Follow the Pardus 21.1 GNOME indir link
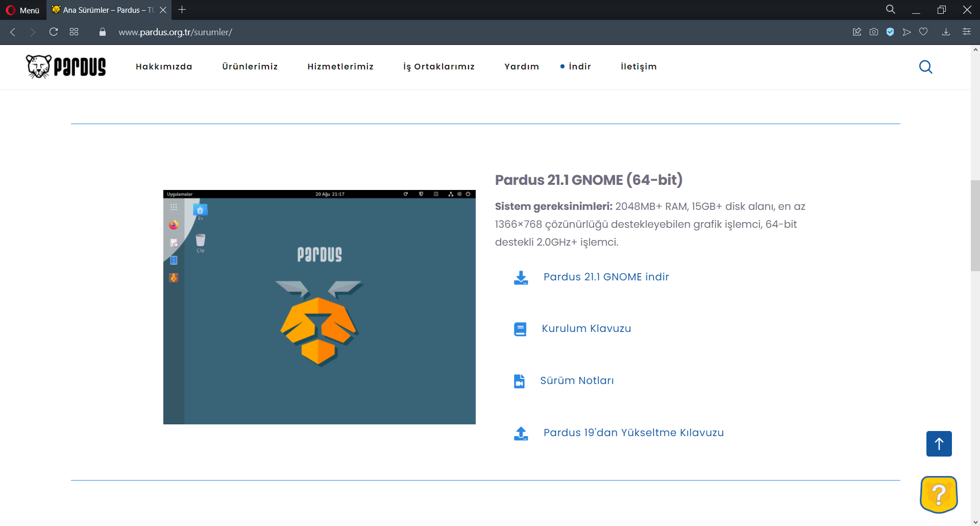The width and height of the screenshot is (980, 526). (606, 277)
